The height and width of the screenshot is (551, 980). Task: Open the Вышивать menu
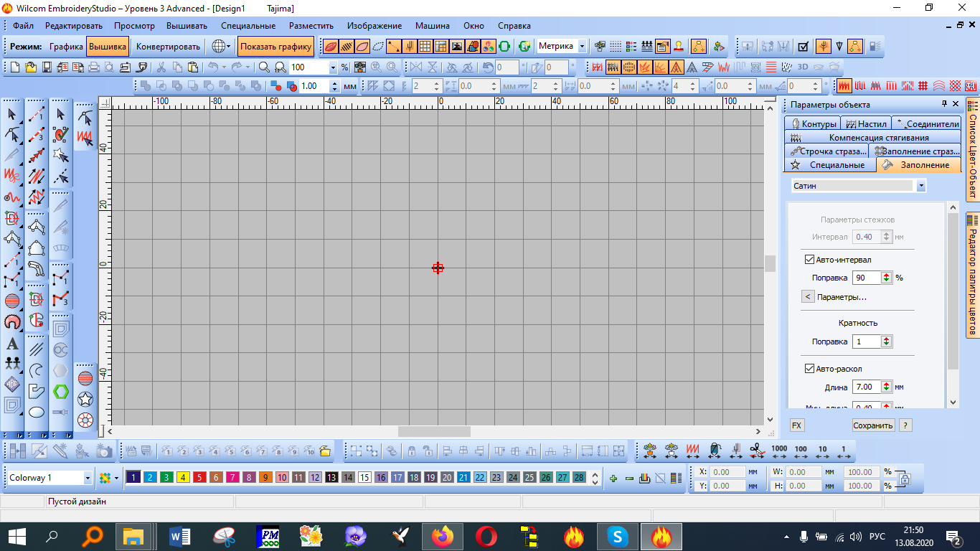(x=187, y=26)
